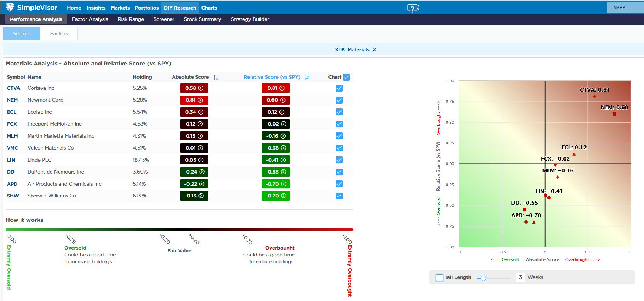Uncheck chart checkbox for Air Products
644x301 pixels.
[x=339, y=184]
